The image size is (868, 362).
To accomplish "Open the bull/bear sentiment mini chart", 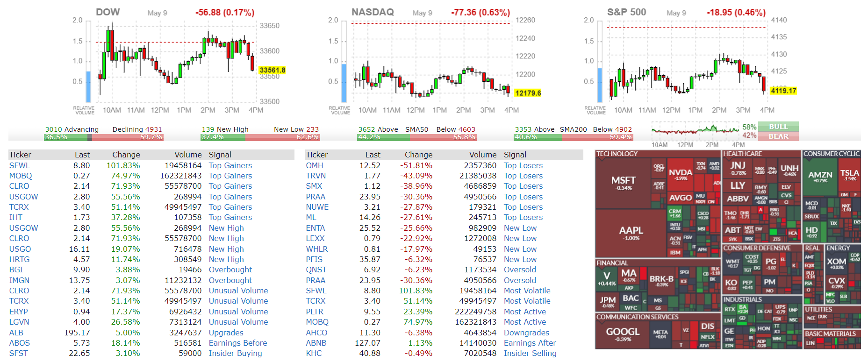I will [696, 131].
